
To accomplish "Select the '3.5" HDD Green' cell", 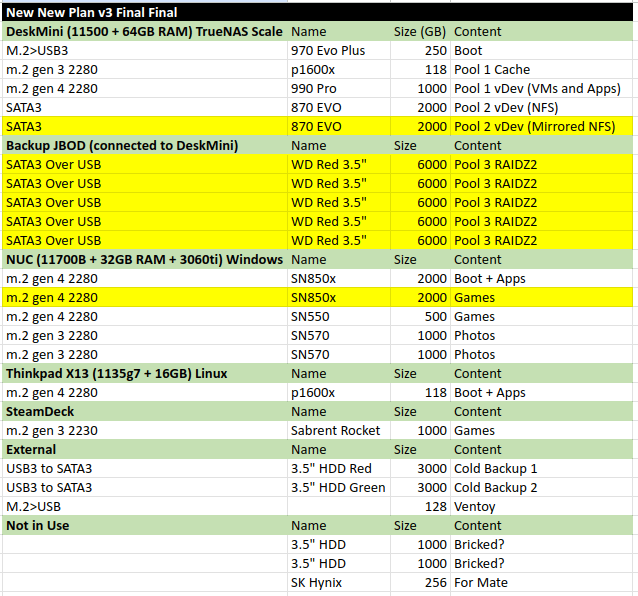I will tap(339, 487).
